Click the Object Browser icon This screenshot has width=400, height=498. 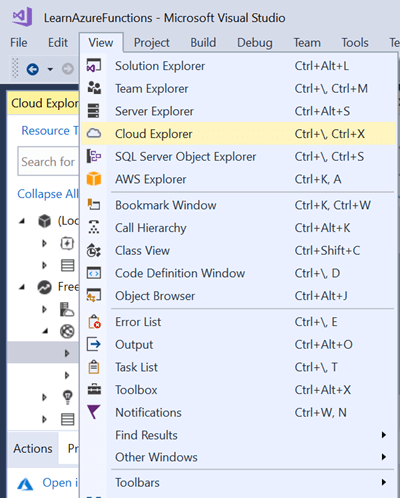pos(94,295)
